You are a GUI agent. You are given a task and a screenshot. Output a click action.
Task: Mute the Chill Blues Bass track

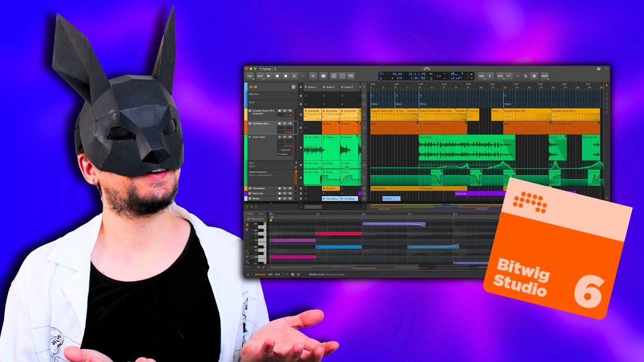(x=290, y=123)
